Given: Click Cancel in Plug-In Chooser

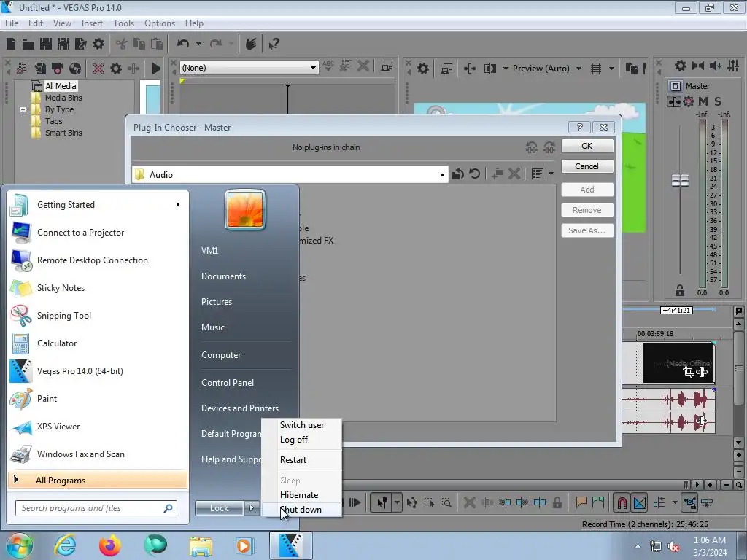Looking at the screenshot, I should tap(587, 166).
